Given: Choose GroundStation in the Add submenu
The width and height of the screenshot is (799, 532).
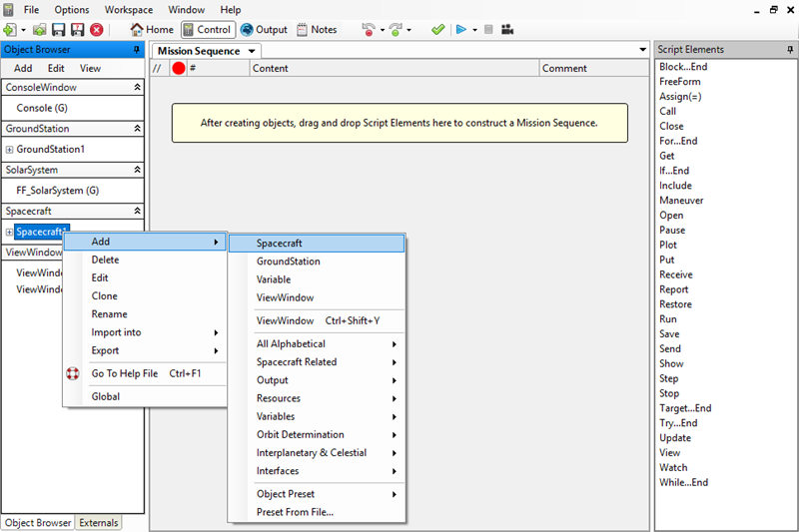Looking at the screenshot, I should (x=317, y=262).
